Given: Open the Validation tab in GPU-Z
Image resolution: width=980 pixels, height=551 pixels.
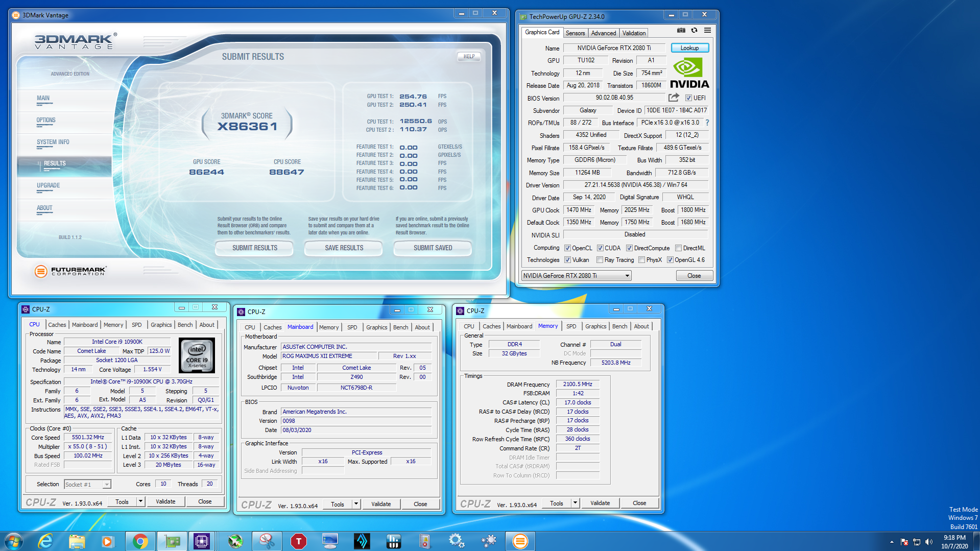Looking at the screenshot, I should coord(634,33).
